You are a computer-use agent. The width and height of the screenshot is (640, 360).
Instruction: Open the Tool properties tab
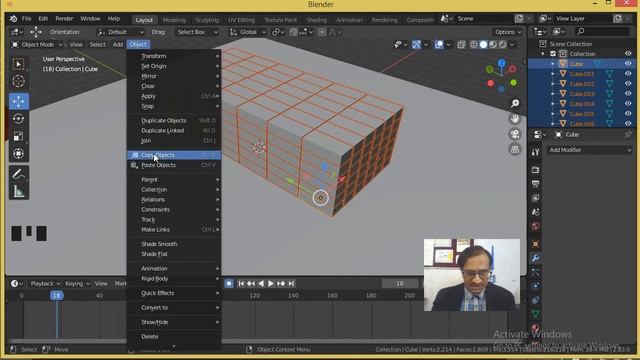pyautogui.click(x=536, y=152)
